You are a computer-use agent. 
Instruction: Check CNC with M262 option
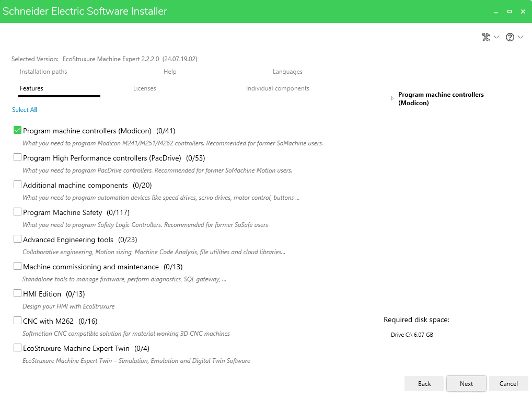point(17,320)
